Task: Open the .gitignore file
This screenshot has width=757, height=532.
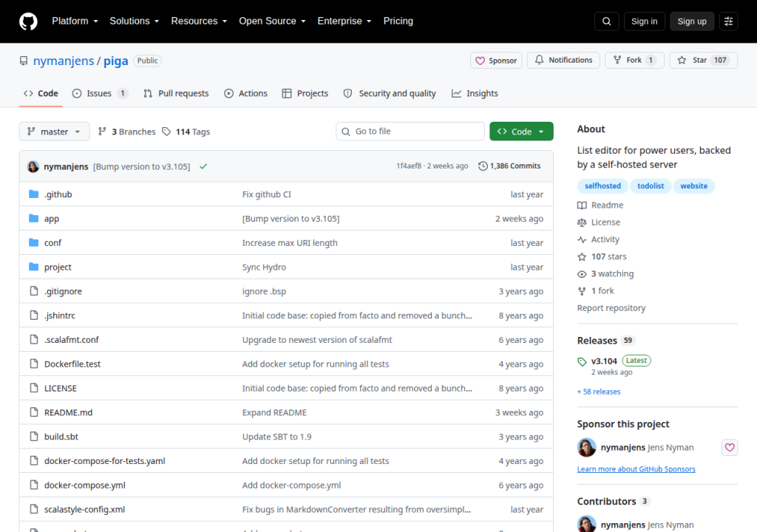Action: coord(63,291)
